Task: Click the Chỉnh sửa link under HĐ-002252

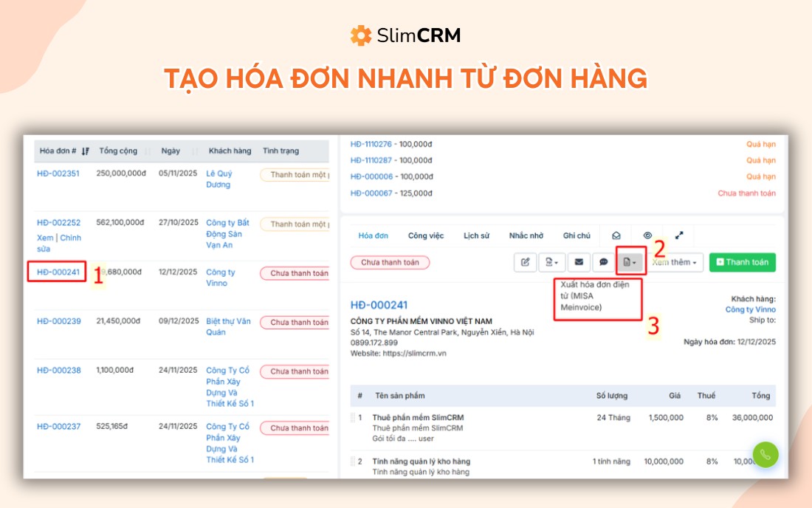Action: click(70, 238)
